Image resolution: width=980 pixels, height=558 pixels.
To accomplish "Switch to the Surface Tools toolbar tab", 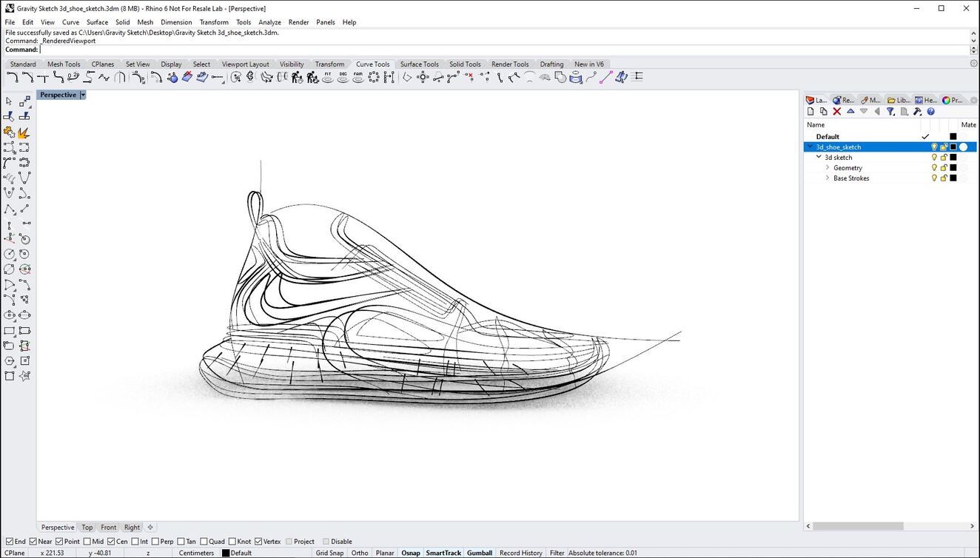I will click(420, 64).
